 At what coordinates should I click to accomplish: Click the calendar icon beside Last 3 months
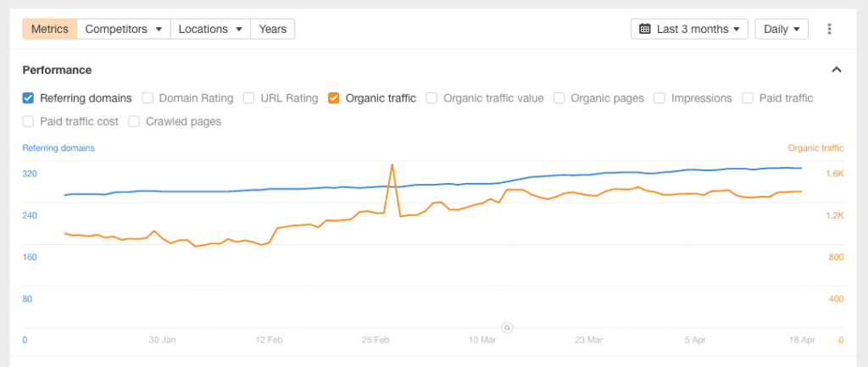[645, 29]
